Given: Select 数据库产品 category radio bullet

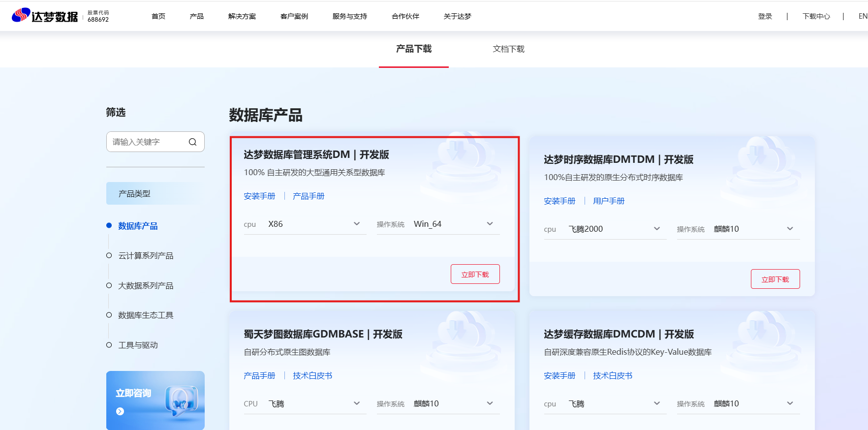Looking at the screenshot, I should click(109, 226).
